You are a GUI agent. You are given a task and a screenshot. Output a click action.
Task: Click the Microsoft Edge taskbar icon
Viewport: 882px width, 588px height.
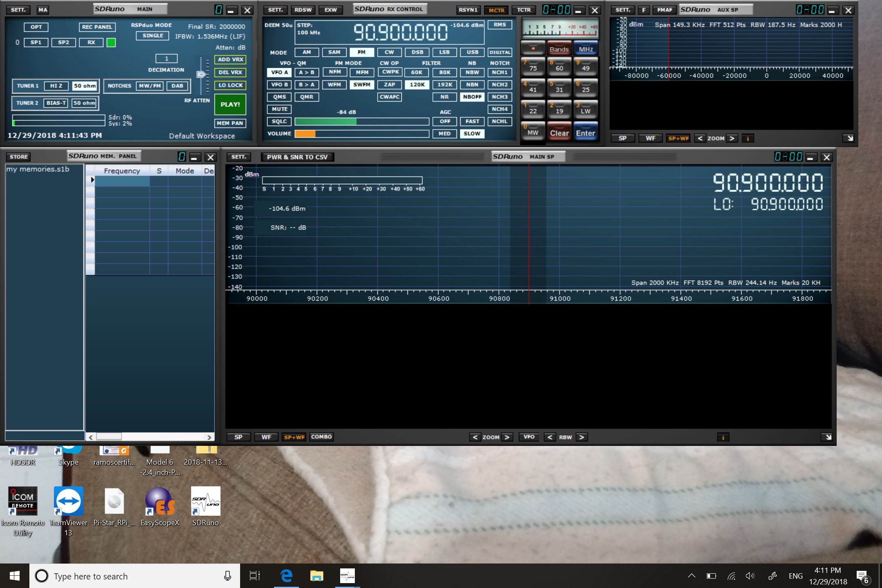point(286,576)
